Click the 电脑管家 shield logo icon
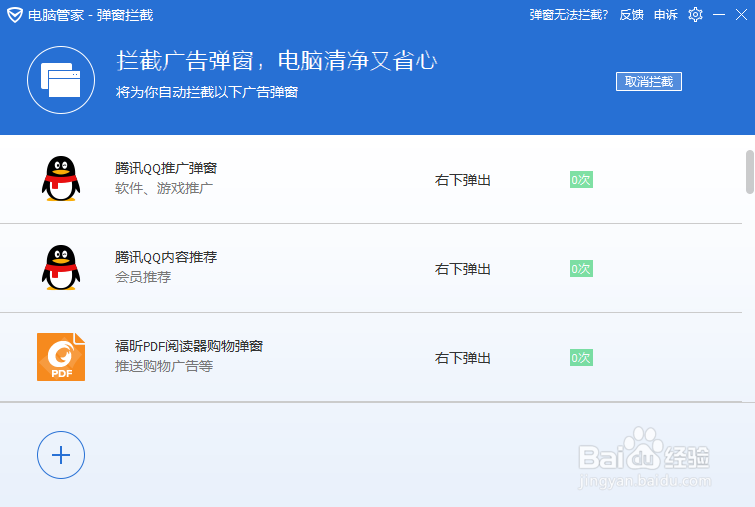755x507 pixels. [15, 15]
